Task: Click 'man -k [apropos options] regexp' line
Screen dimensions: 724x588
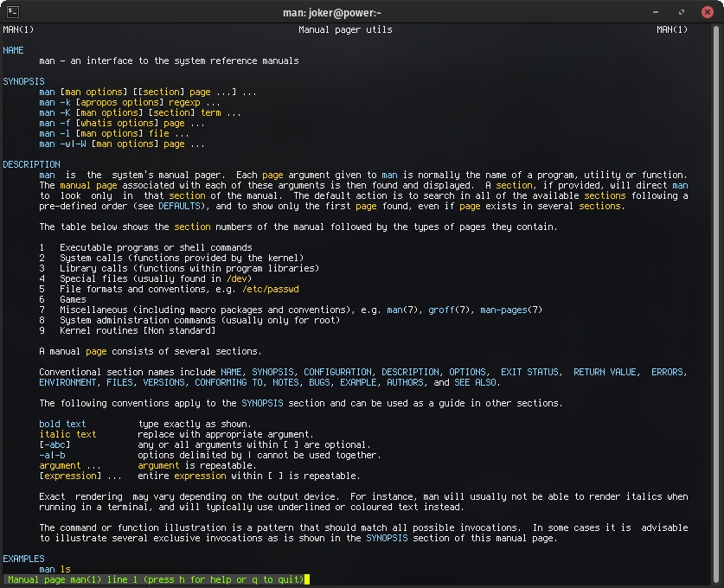Action: pyautogui.click(x=130, y=102)
